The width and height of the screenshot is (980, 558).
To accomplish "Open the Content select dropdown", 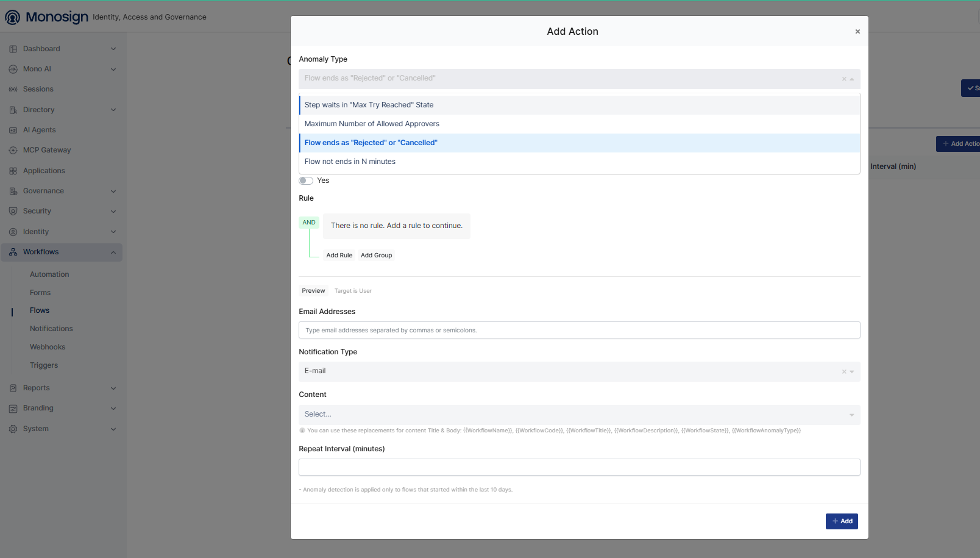I will point(580,415).
